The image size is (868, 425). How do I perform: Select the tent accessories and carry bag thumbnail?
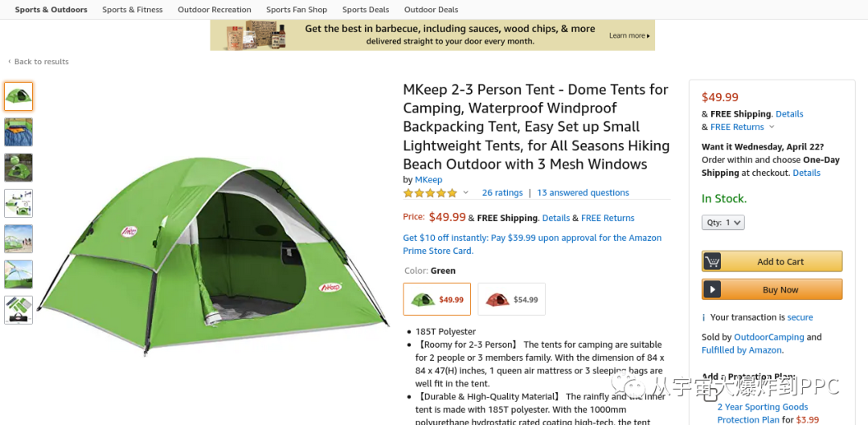pos(18,310)
